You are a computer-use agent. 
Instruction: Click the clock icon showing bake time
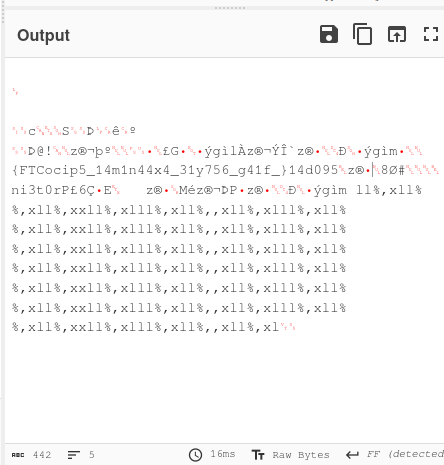coord(195,455)
